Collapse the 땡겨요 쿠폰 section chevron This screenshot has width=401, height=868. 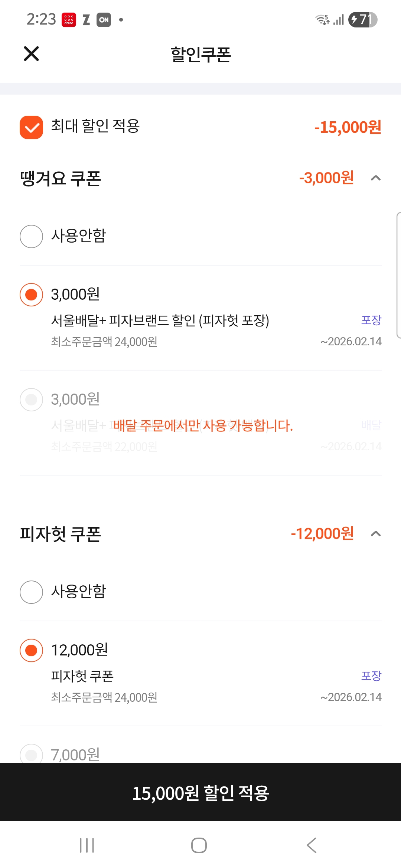tap(376, 178)
